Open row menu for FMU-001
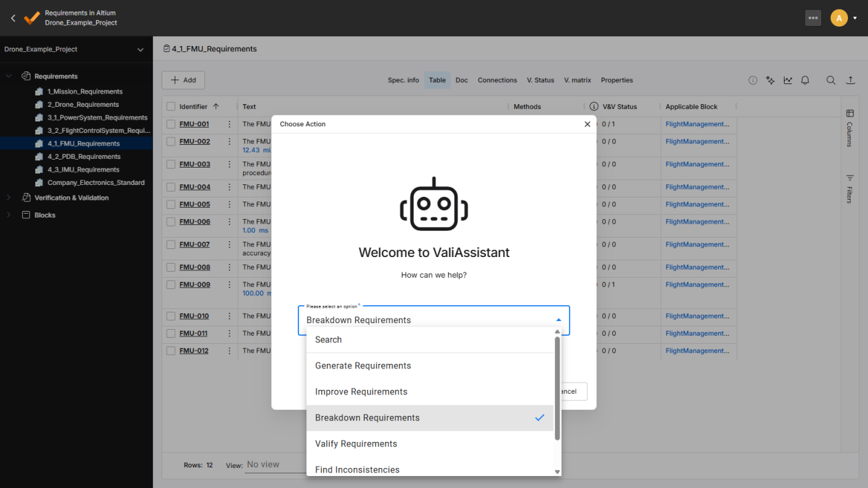 click(230, 124)
